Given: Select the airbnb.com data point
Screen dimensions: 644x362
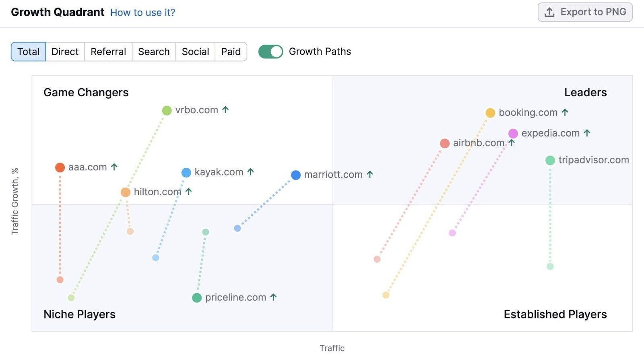Looking at the screenshot, I should 444,143.
